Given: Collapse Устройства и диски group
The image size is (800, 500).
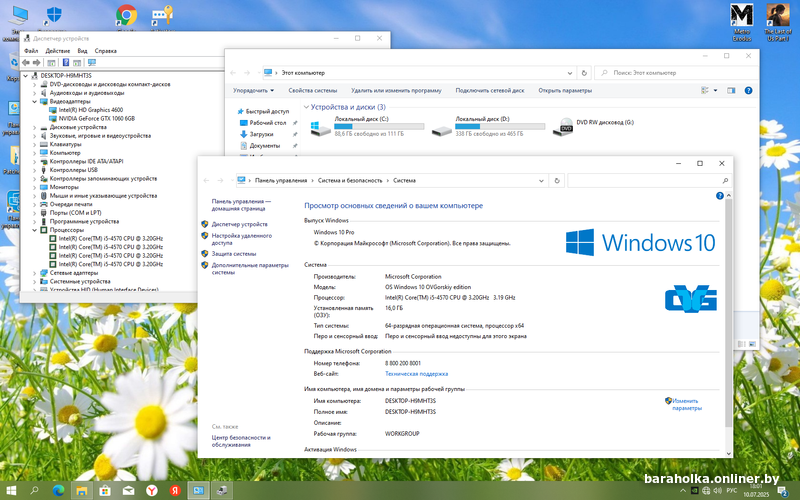Looking at the screenshot, I should pyautogui.click(x=306, y=107).
